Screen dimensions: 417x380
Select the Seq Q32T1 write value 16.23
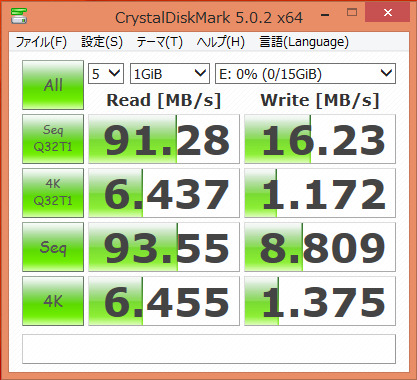(x=320, y=139)
